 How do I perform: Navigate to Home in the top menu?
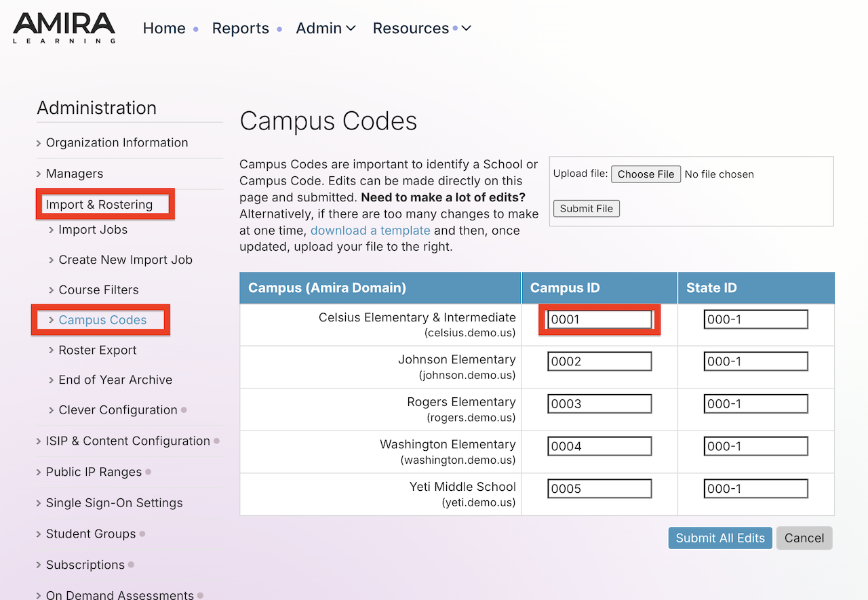(164, 28)
